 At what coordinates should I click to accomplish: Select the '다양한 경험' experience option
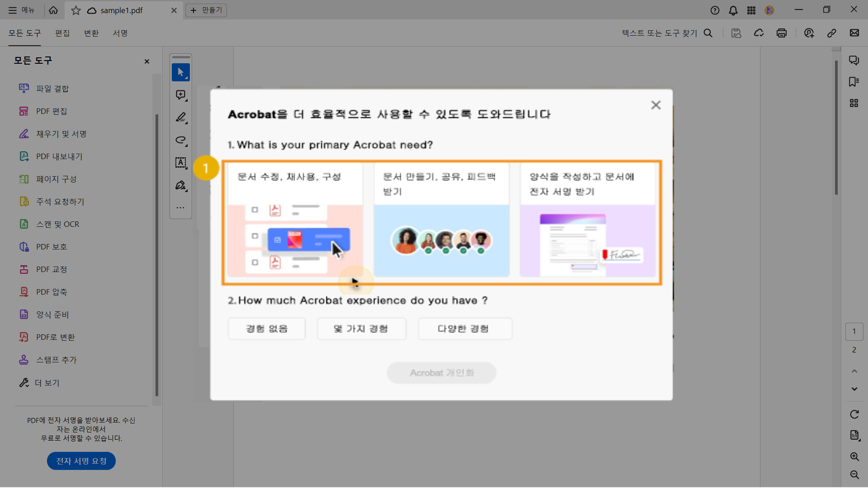pyautogui.click(x=465, y=328)
